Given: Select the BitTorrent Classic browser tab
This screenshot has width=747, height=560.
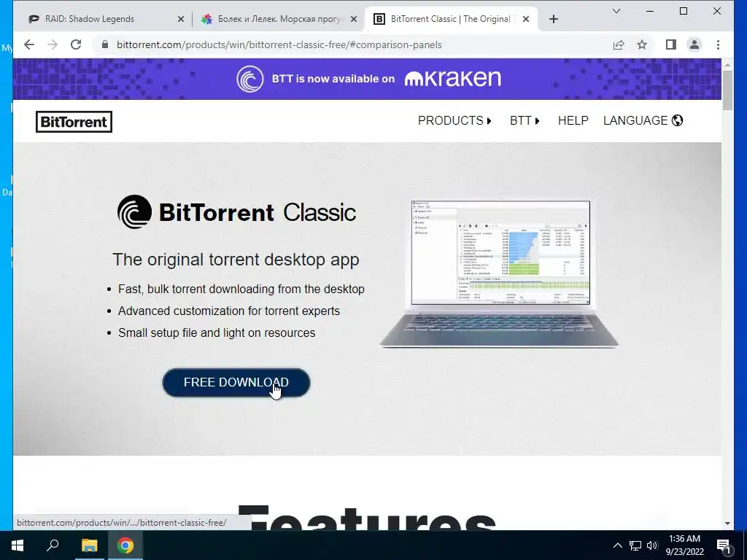Looking at the screenshot, I should [450, 19].
